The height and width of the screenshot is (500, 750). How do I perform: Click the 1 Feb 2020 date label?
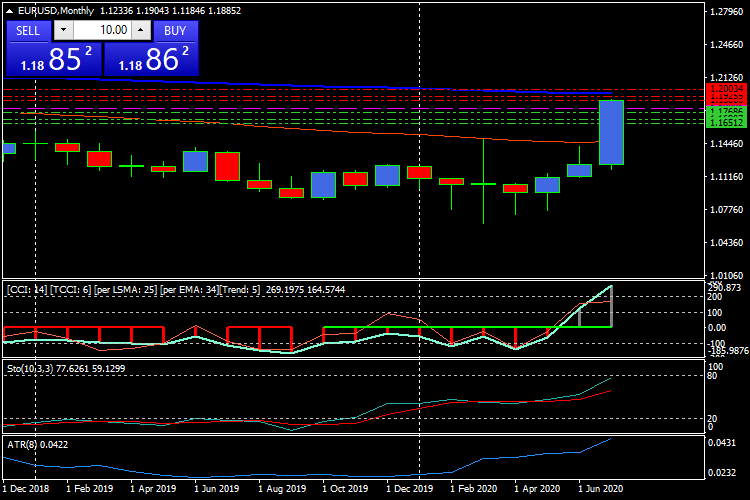(474, 489)
